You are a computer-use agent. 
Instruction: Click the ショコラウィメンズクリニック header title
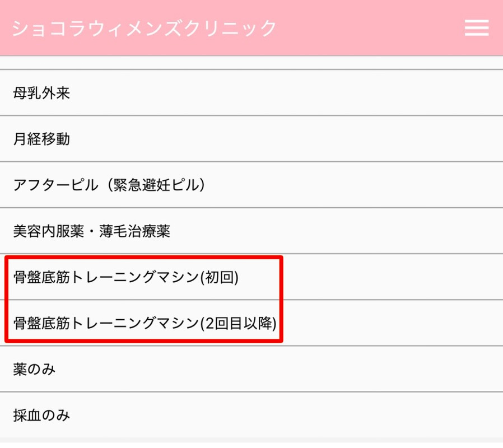point(145,28)
